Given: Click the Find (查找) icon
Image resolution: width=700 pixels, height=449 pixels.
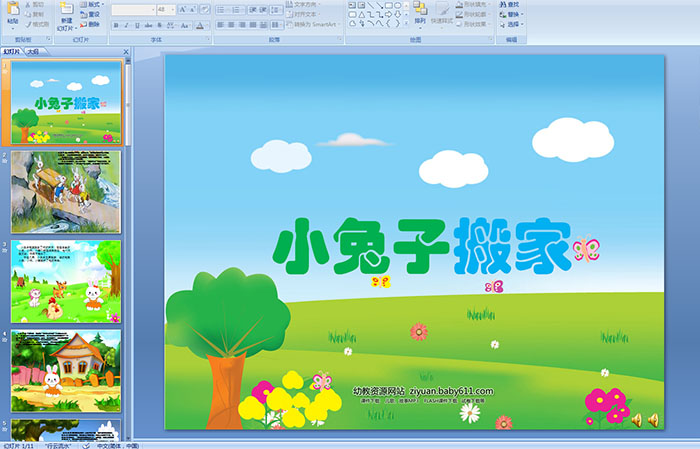Looking at the screenshot, I should click(512, 4).
